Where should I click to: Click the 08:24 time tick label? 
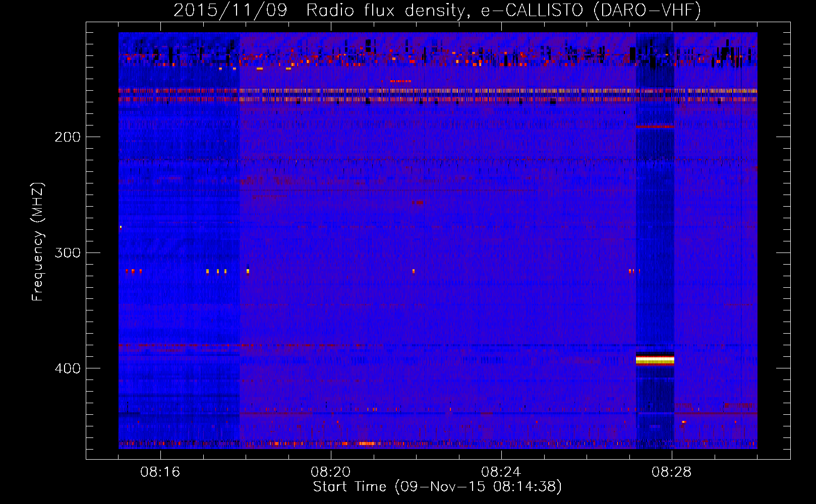pos(501,472)
